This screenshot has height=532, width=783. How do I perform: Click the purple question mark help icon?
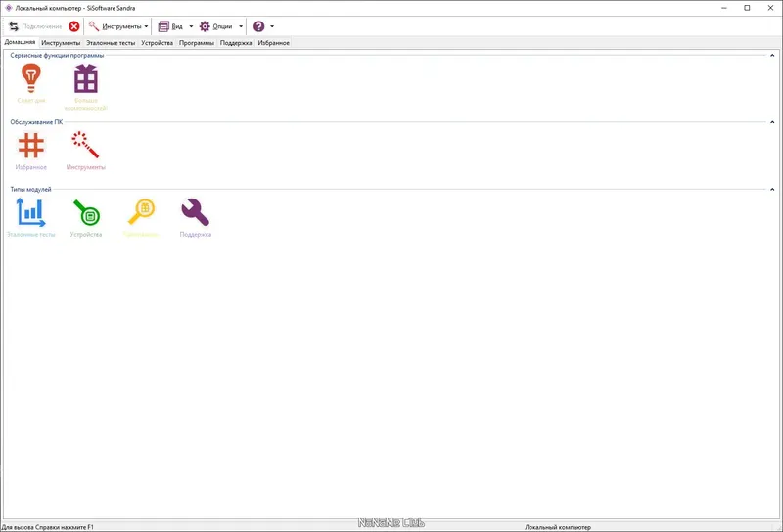[258, 26]
